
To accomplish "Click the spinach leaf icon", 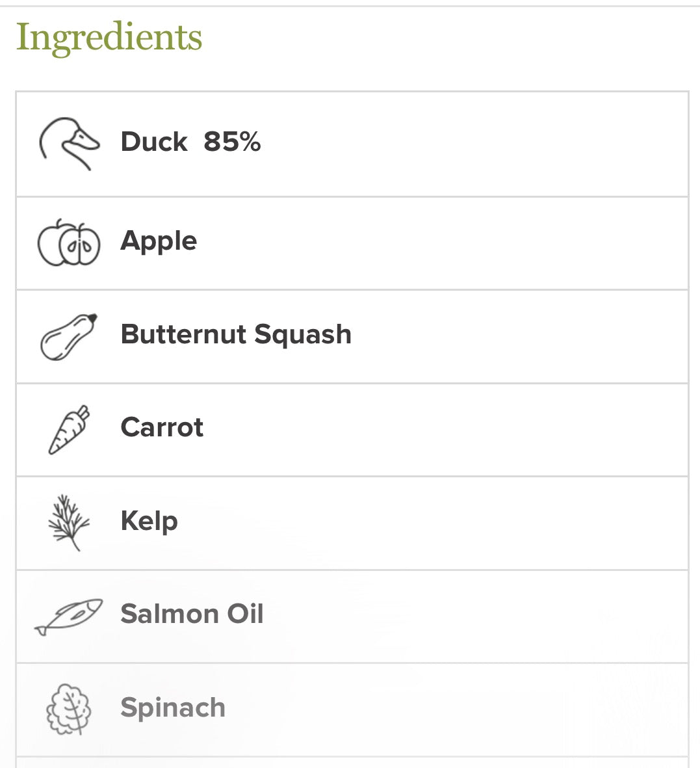I will pyautogui.click(x=69, y=709).
